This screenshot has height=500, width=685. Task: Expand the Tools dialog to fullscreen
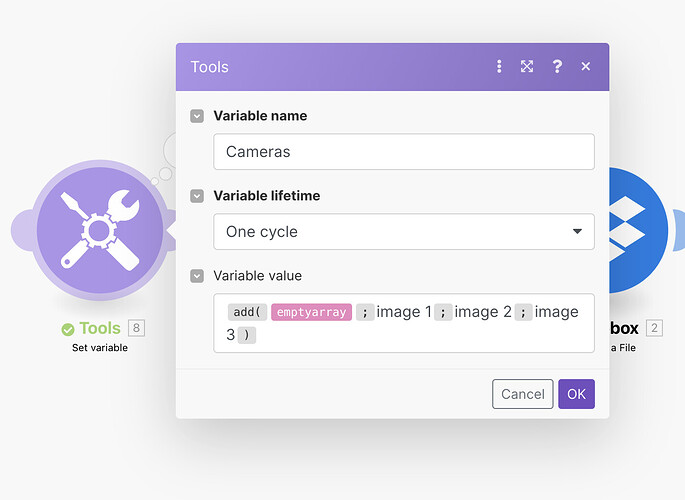(527, 67)
